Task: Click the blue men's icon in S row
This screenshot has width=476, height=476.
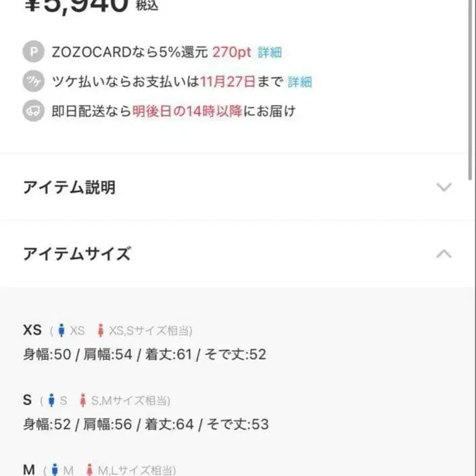Action: point(51,401)
